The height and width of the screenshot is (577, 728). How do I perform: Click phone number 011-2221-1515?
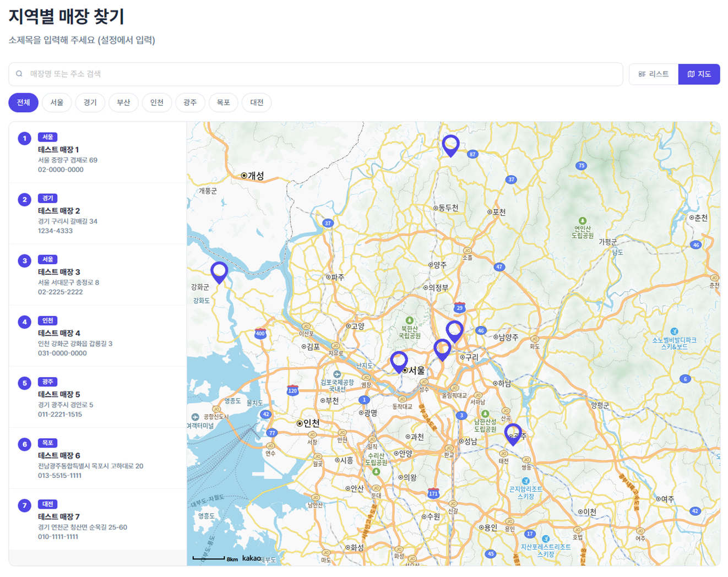point(60,414)
